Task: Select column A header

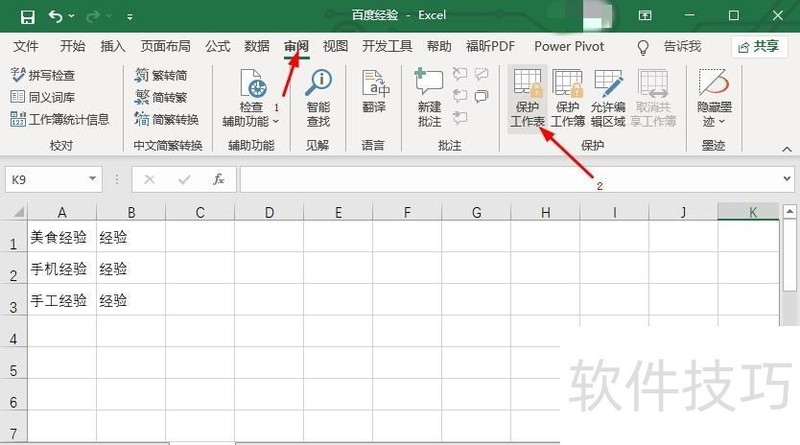Action: tap(62, 212)
